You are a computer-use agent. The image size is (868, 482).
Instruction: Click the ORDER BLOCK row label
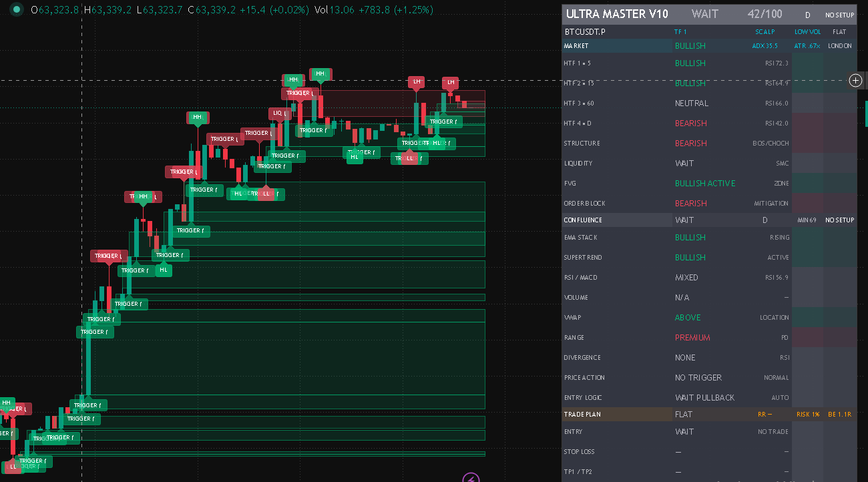tap(584, 204)
